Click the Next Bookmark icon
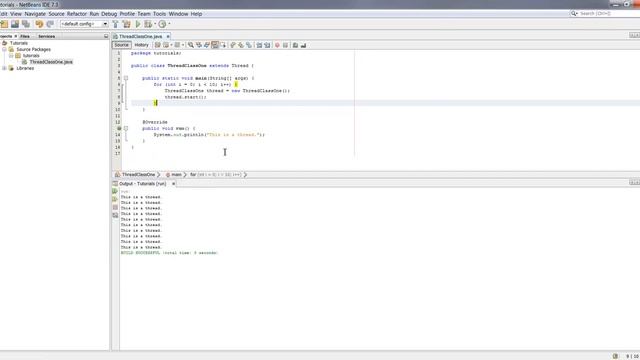 pyautogui.click(x=241, y=45)
